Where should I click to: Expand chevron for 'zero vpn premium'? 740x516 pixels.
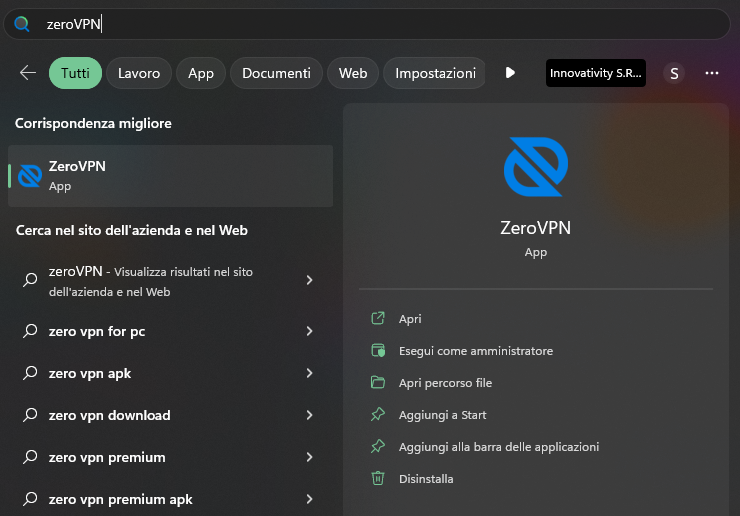[x=310, y=457]
